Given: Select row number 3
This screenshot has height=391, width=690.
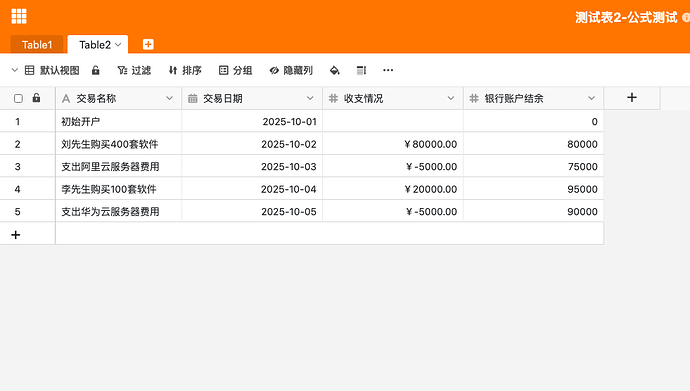Looking at the screenshot, I should click(18, 166).
